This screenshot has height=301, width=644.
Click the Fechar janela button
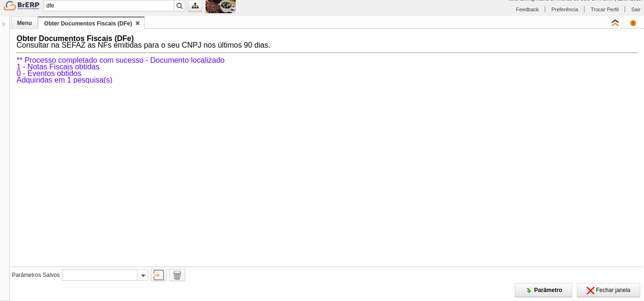[609, 290]
